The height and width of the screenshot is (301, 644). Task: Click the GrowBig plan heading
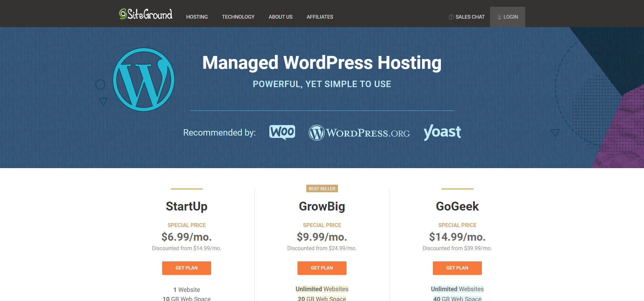tap(322, 206)
